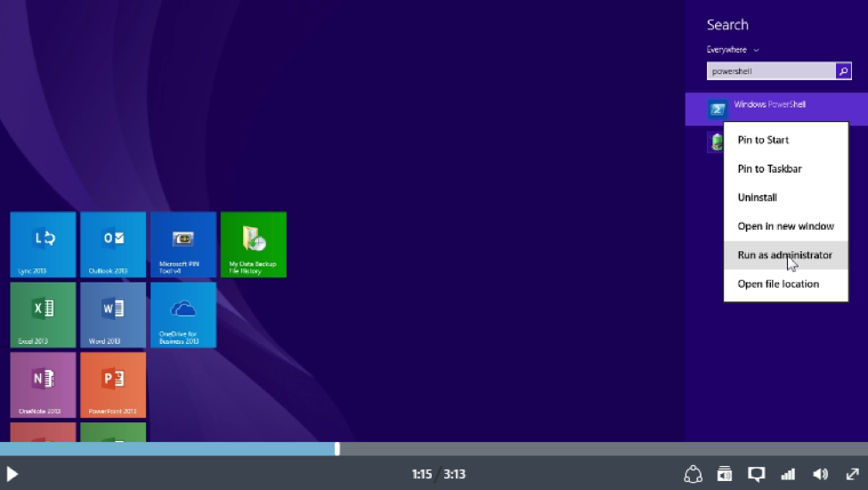Click inside the powershell search box
Viewport: 868px width, 490px height.
[771, 71]
